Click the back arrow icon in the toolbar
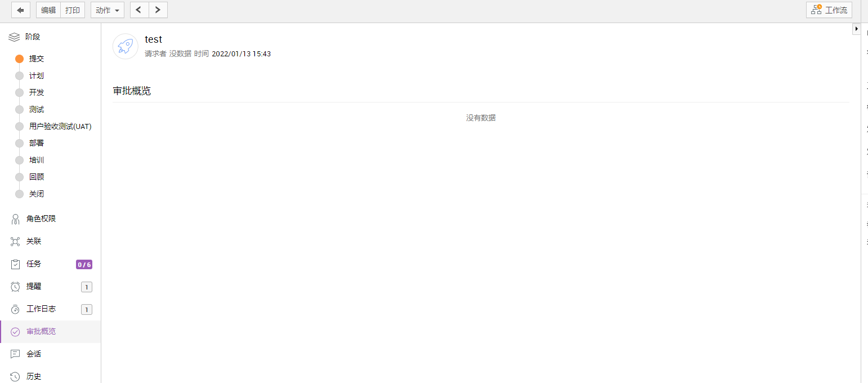The width and height of the screenshot is (868, 383). point(21,10)
